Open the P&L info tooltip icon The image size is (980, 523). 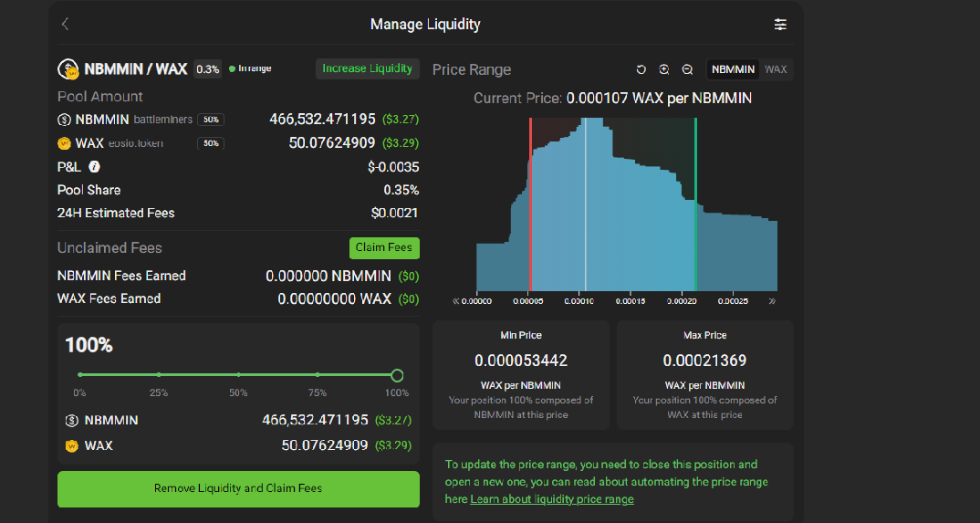pos(94,167)
